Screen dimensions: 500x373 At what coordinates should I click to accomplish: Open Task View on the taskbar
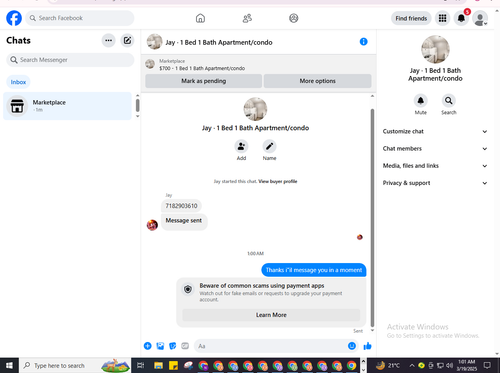141,365
